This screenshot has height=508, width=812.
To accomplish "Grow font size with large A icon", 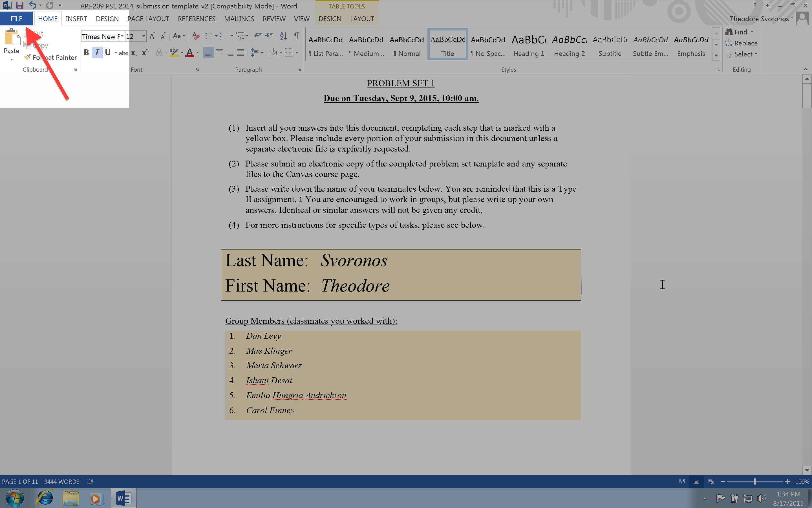I will 152,36.
